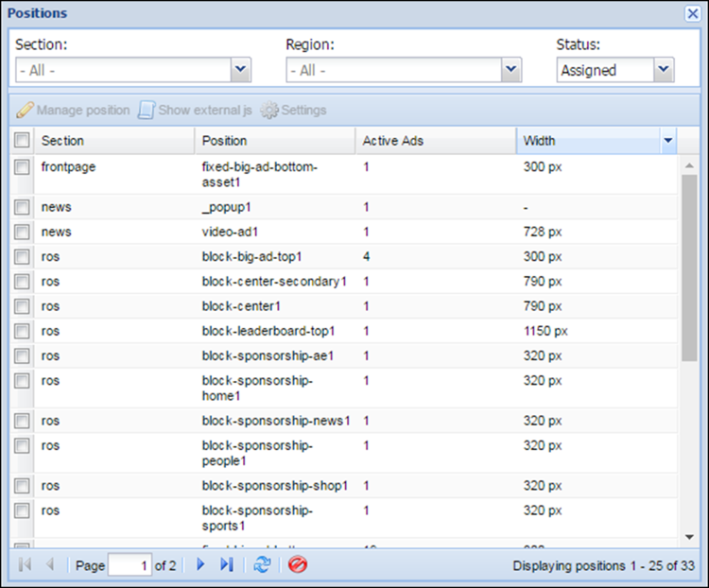Click the Show external js icon
The image size is (709, 588).
pos(147,110)
